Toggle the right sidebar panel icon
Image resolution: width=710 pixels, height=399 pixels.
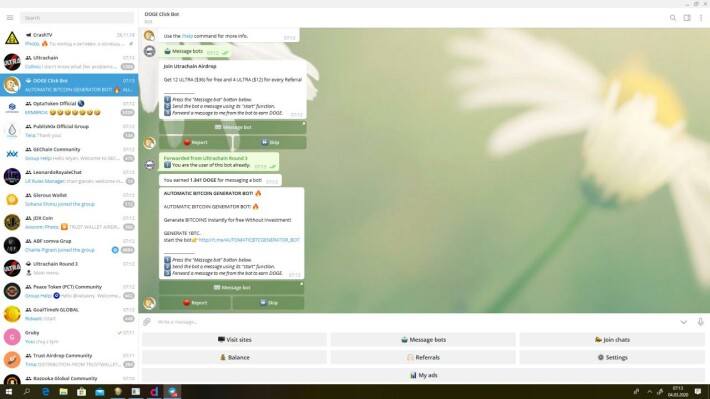tap(687, 18)
